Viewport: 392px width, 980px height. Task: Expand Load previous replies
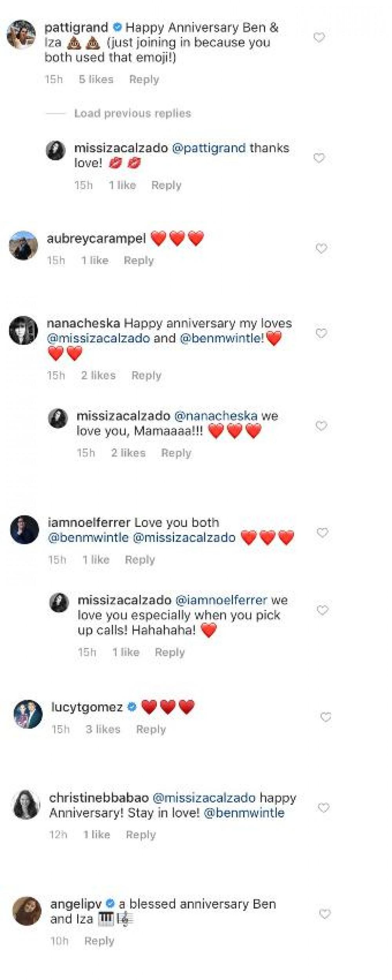132,114
